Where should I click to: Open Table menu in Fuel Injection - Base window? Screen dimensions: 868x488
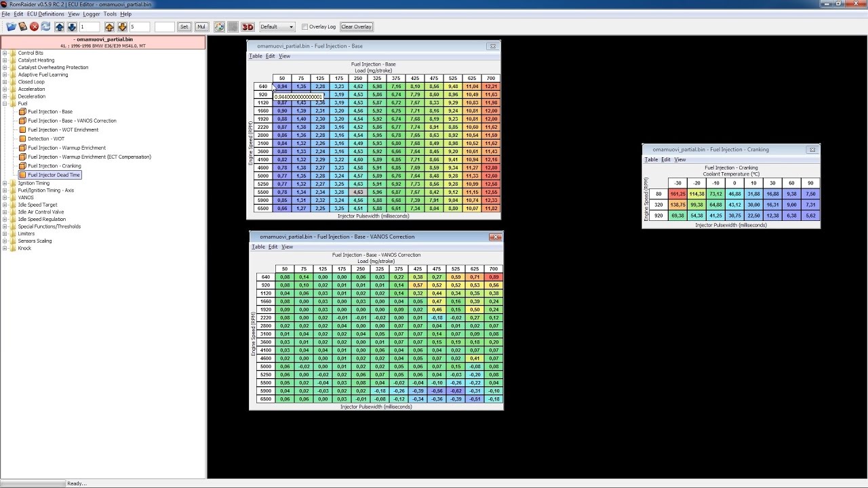[256, 56]
